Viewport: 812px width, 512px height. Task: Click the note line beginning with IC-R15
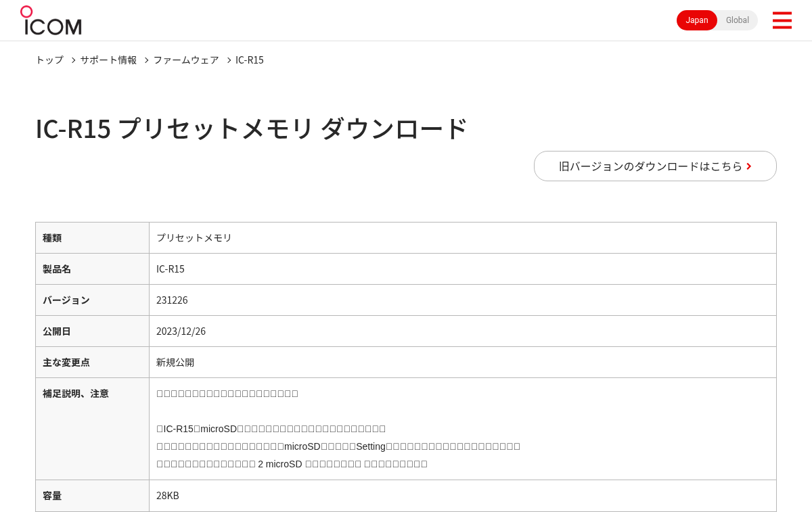coord(271,429)
